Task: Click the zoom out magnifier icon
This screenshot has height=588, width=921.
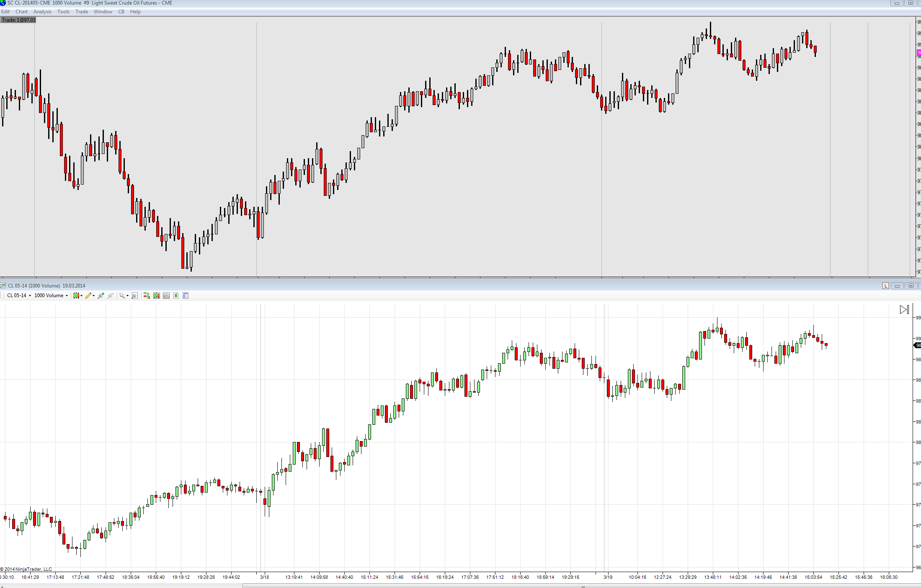Action: (x=111, y=295)
